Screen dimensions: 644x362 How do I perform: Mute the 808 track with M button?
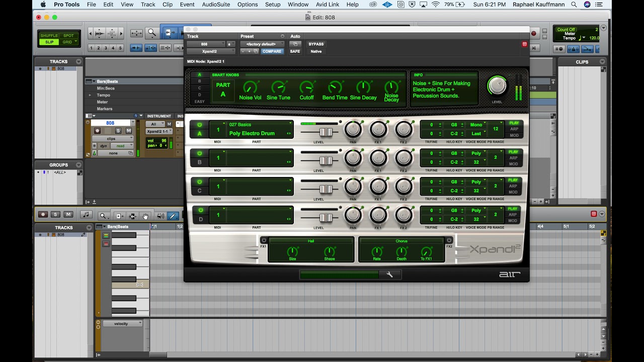pyautogui.click(x=128, y=131)
